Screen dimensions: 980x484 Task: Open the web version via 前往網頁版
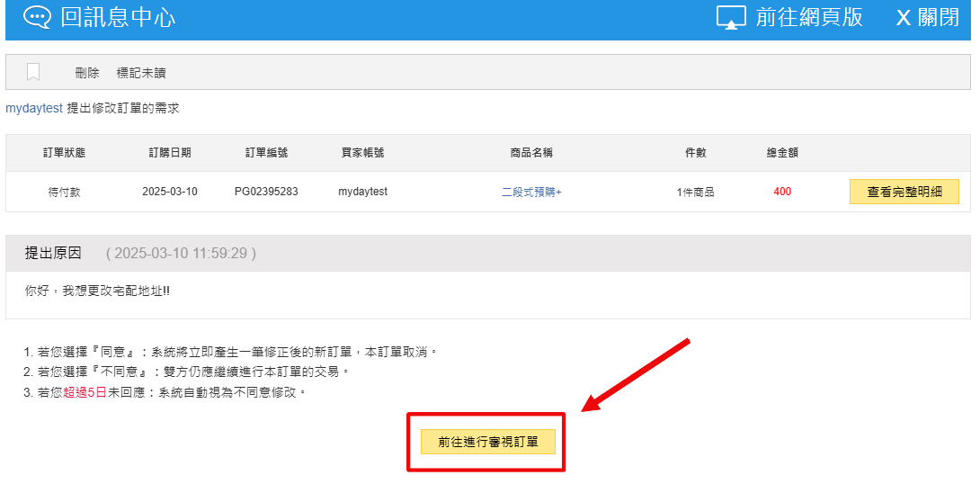tap(809, 17)
